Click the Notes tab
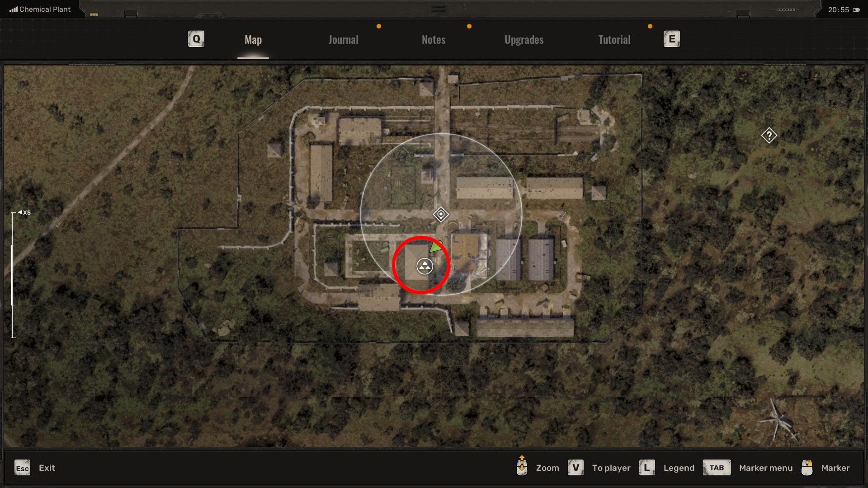This screenshot has width=868, height=488. 434,39
